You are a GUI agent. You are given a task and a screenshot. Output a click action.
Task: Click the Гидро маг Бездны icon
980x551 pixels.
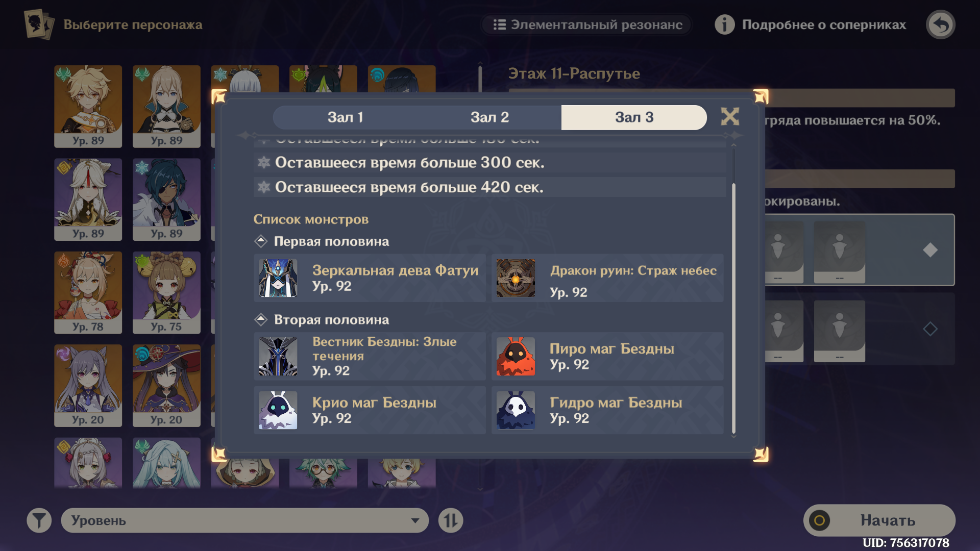tap(516, 410)
